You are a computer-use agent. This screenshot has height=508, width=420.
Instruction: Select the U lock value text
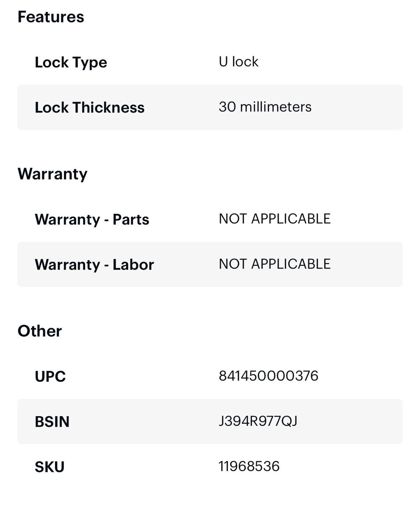[238, 62]
